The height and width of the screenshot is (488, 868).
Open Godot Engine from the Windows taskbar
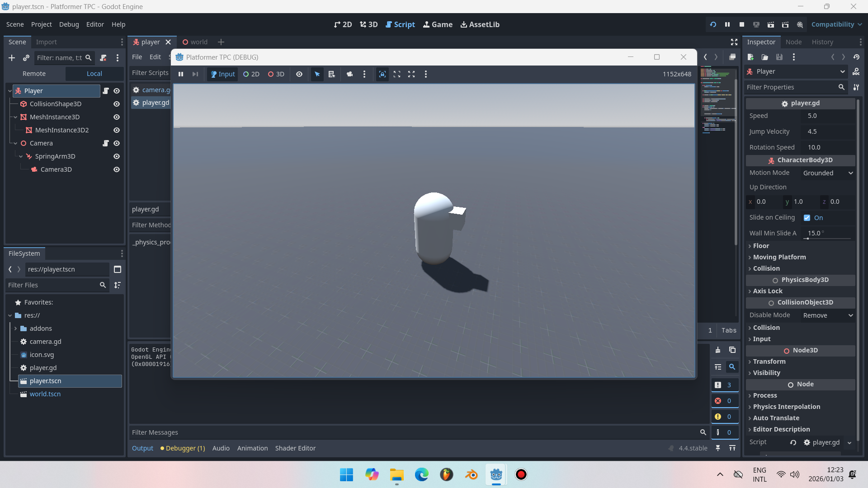tap(496, 474)
